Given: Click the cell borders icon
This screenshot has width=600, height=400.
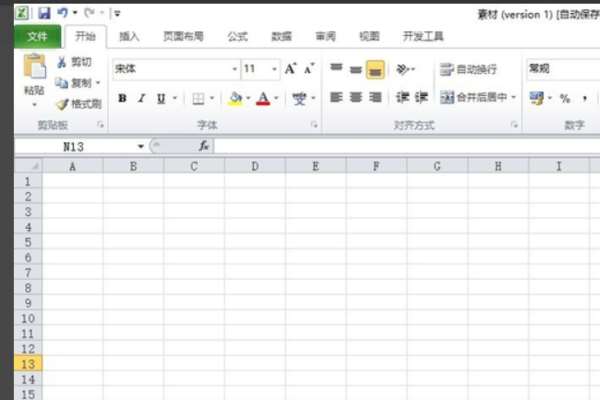Looking at the screenshot, I should click(198, 99).
